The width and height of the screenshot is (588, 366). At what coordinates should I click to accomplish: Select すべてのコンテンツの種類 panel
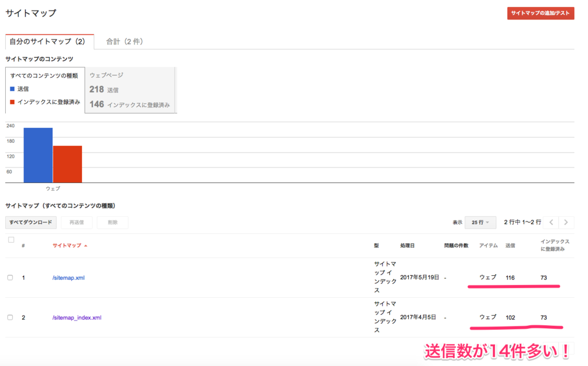pyautogui.click(x=45, y=90)
